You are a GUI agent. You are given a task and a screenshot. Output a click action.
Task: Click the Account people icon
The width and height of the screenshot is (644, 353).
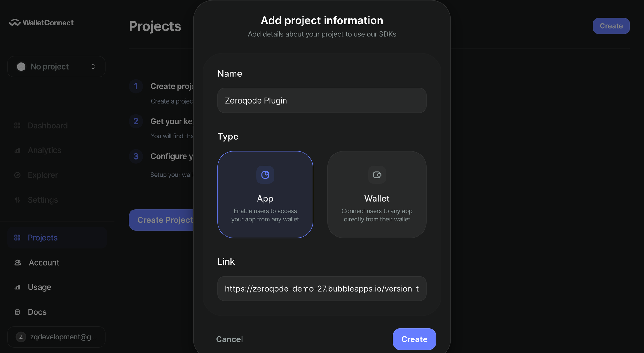(18, 262)
